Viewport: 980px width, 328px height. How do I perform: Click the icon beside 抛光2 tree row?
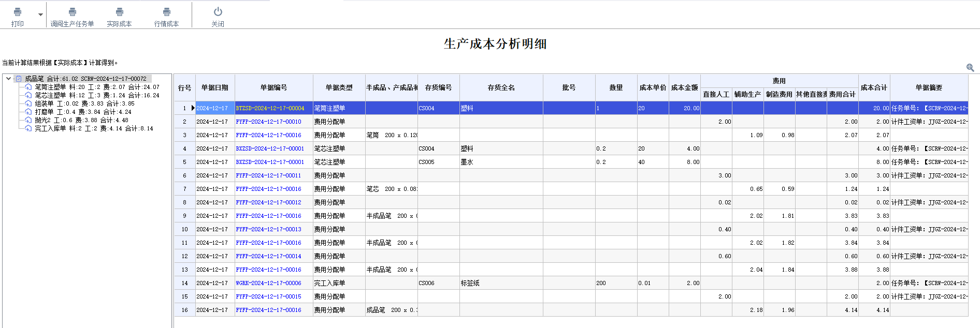[x=28, y=120]
